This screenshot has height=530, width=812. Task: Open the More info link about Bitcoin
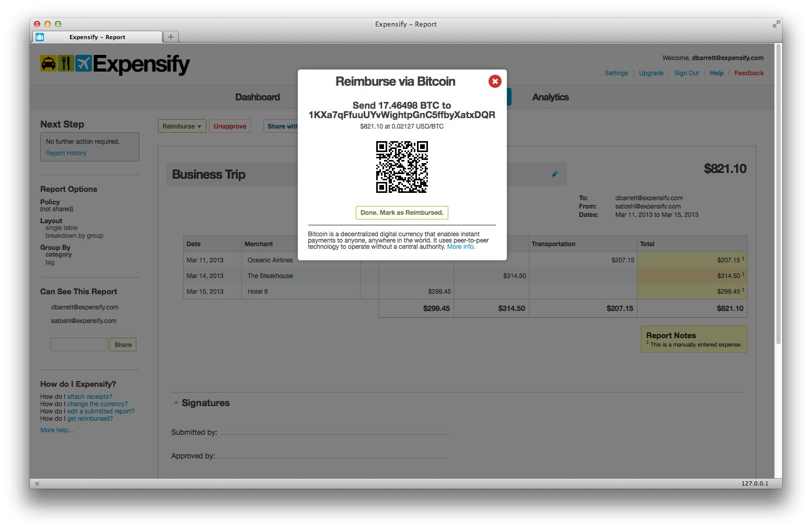[x=461, y=247]
